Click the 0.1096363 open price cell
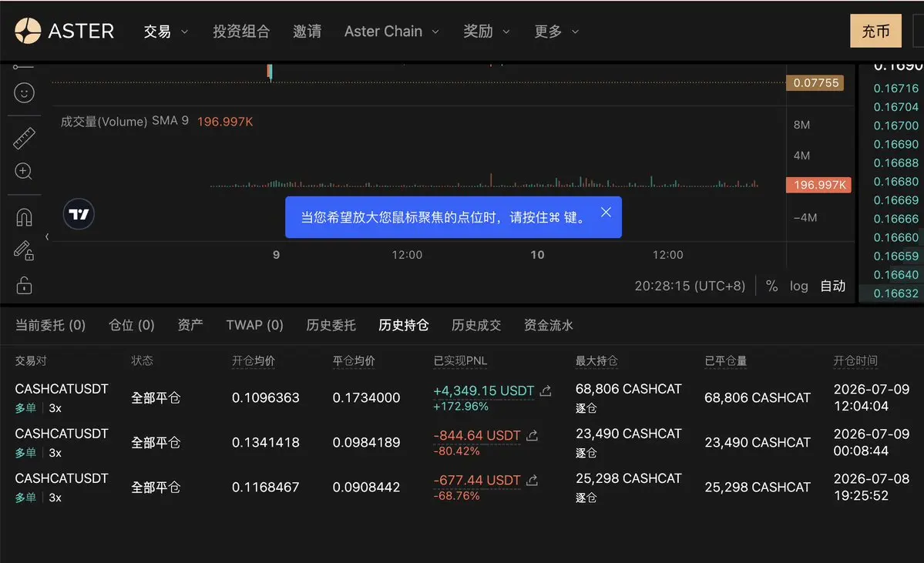 265,397
